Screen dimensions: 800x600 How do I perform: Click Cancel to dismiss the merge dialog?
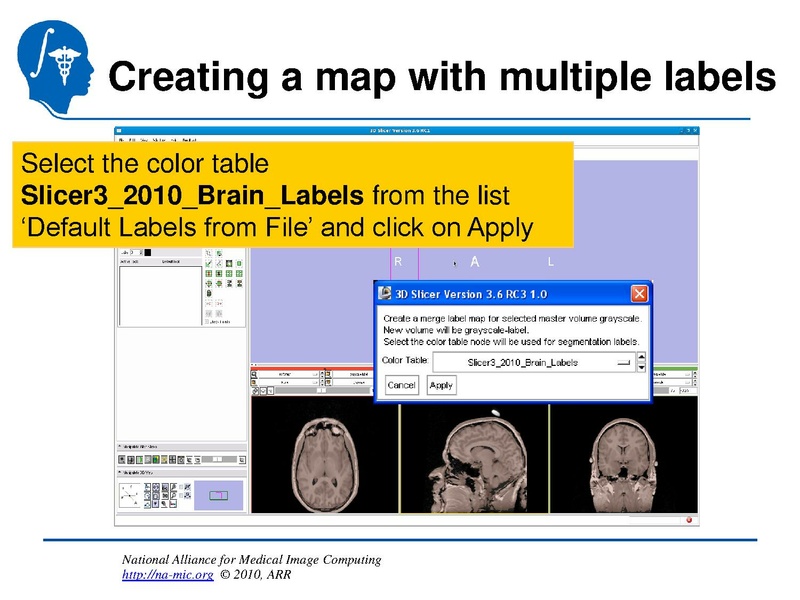click(403, 385)
